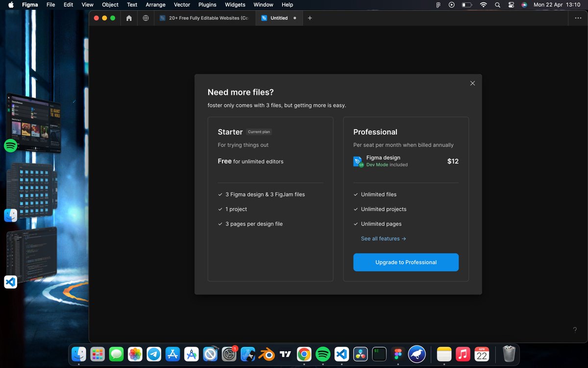
Task: Open Spotify from the dock
Action: (322, 354)
